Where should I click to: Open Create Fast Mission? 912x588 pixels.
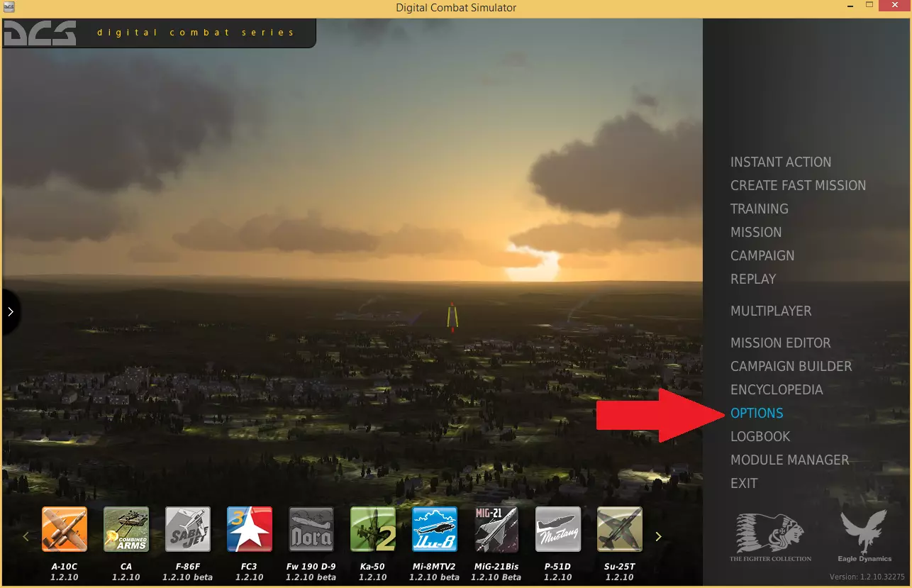click(x=799, y=186)
